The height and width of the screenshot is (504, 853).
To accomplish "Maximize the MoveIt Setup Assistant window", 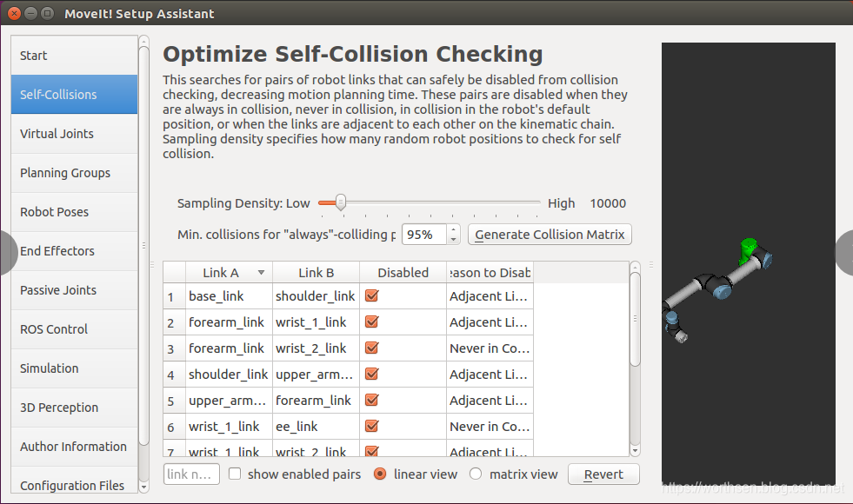I will pos(48,14).
